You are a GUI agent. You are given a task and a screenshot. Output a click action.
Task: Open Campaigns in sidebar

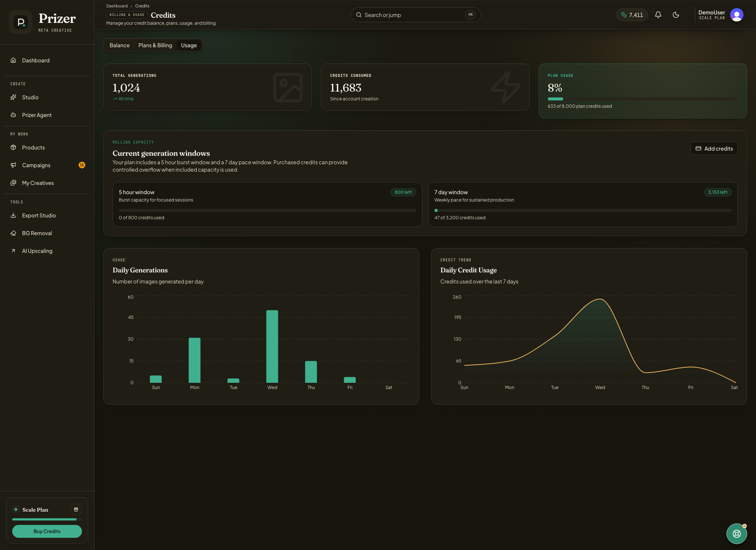pyautogui.click(x=47, y=165)
